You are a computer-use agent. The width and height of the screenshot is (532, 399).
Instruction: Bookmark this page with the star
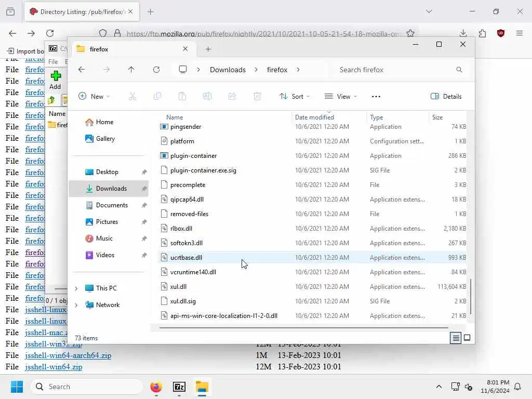click(x=410, y=33)
